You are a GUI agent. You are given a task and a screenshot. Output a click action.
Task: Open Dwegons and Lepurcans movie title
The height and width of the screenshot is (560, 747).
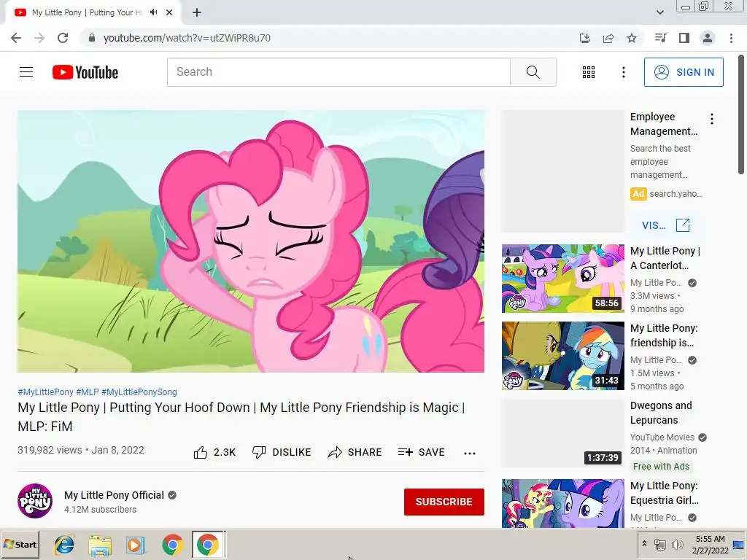point(661,413)
